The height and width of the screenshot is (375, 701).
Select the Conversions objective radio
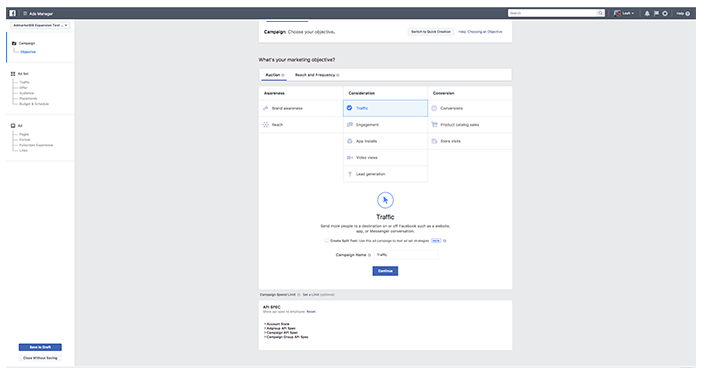434,108
